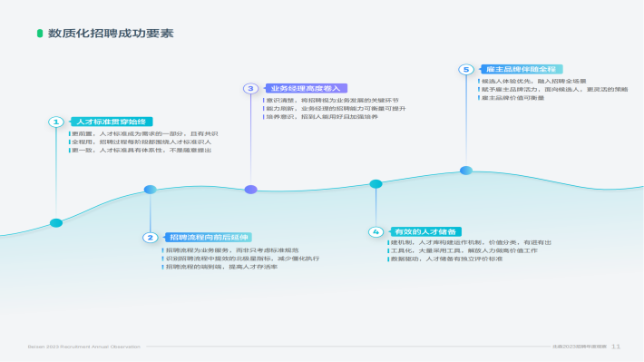Screen dimensions: 644x362
Task: Click the bullet line 雇主品牌价值可衡量
Action: [512, 98]
